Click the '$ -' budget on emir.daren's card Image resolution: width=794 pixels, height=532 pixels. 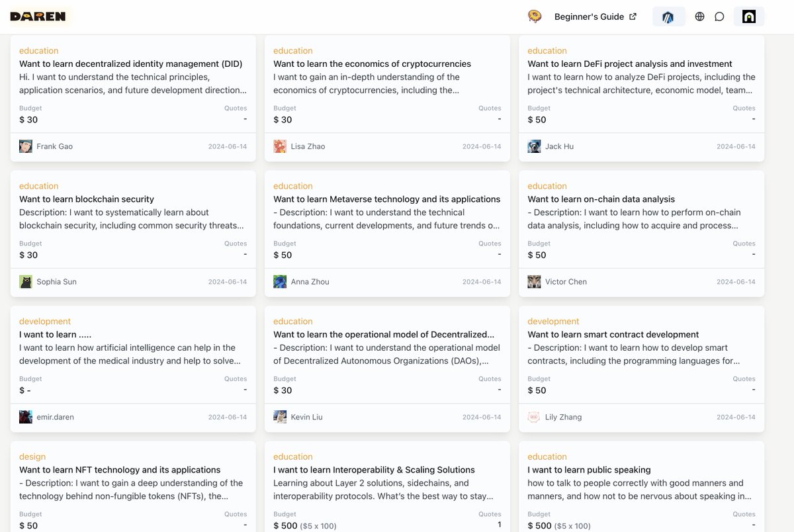(25, 390)
